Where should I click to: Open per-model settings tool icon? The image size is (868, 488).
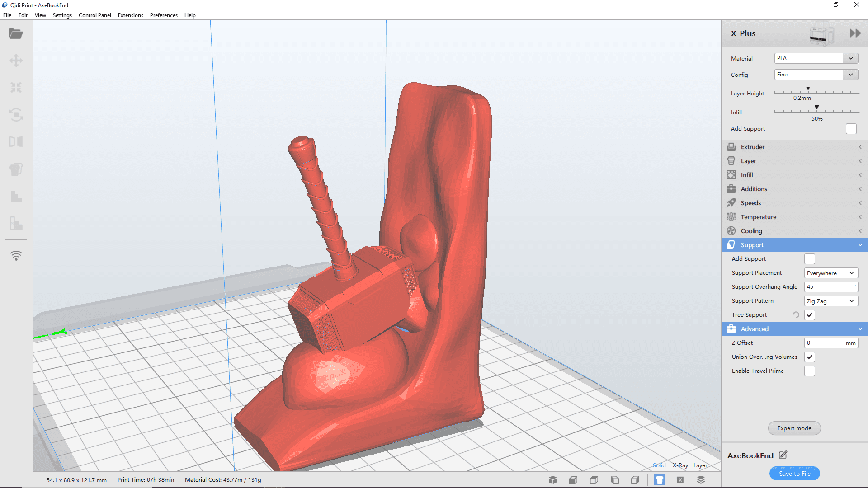click(16, 169)
